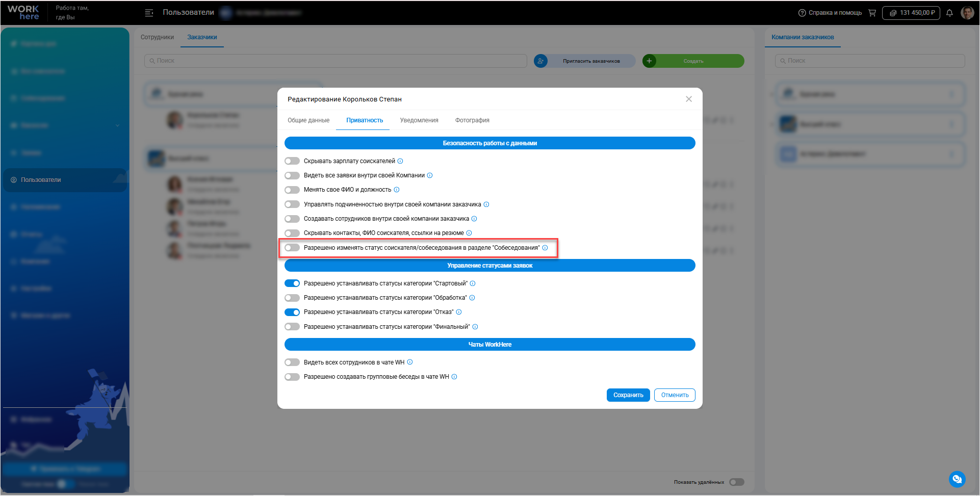The height and width of the screenshot is (496, 980).
Task: Open info icon for 'Видеть все заявки'
Action: tap(430, 175)
